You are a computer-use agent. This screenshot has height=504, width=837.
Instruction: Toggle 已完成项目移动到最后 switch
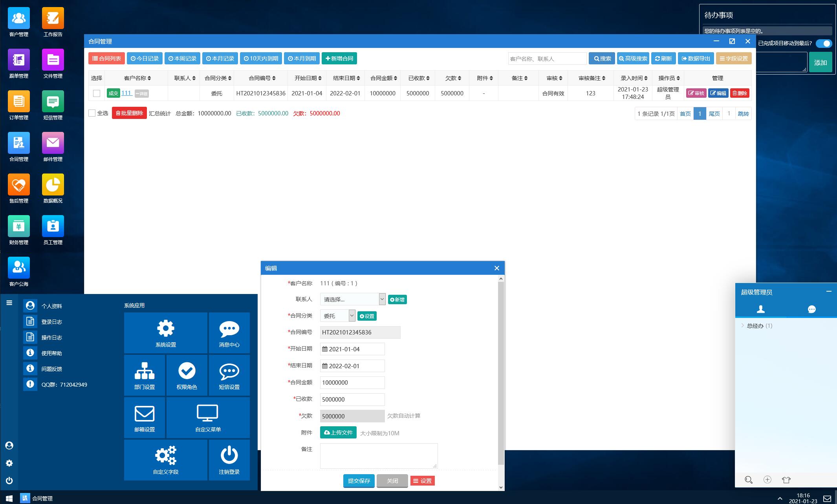point(824,44)
